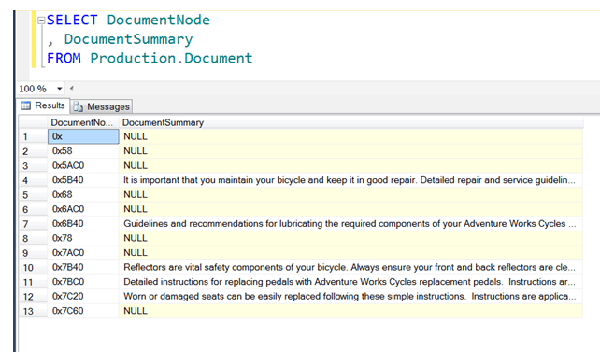Select summary starting 'Guidelines and recommendations for lubricating'
The width and height of the screenshot is (600, 364).
[350, 223]
